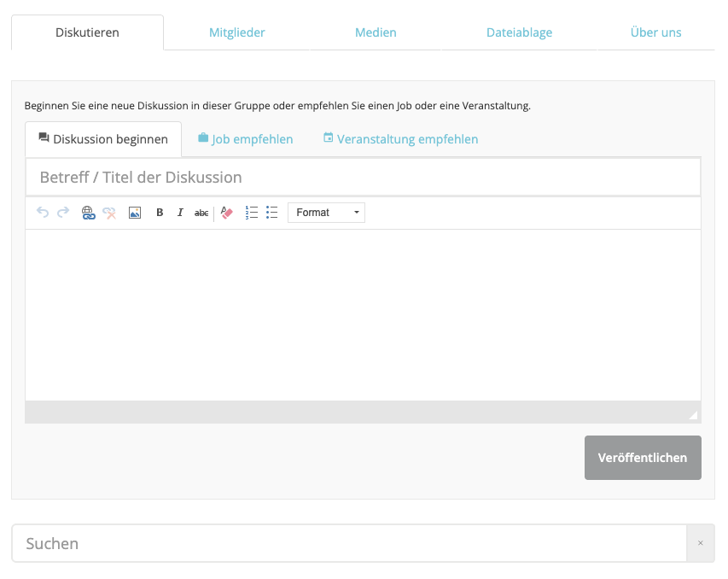This screenshot has width=728, height=579.
Task: Toggle italic formatting
Action: point(180,213)
